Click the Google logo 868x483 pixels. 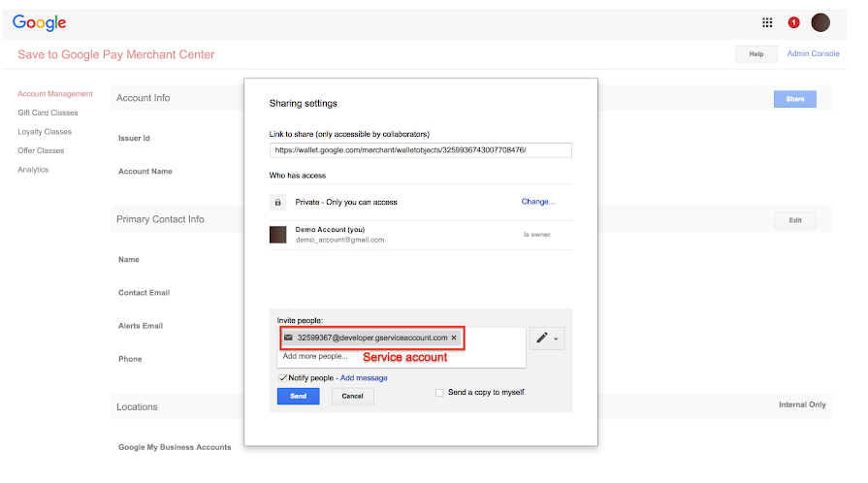coord(40,22)
